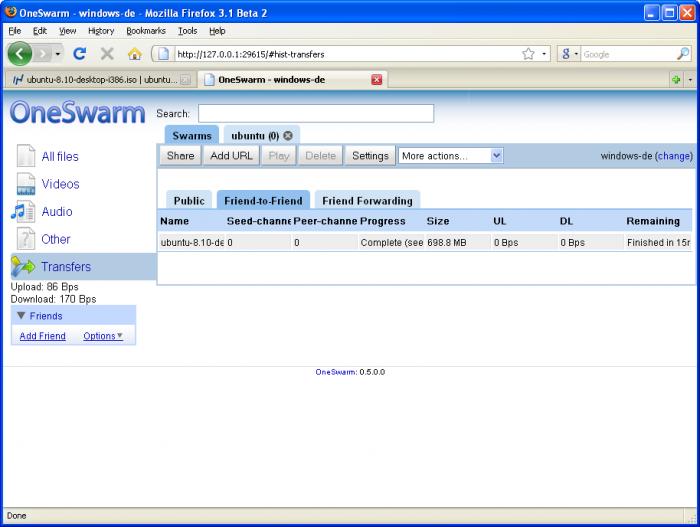700x527 pixels.
Task: Click the OneSwarm version link in footer
Action: [x=335, y=372]
